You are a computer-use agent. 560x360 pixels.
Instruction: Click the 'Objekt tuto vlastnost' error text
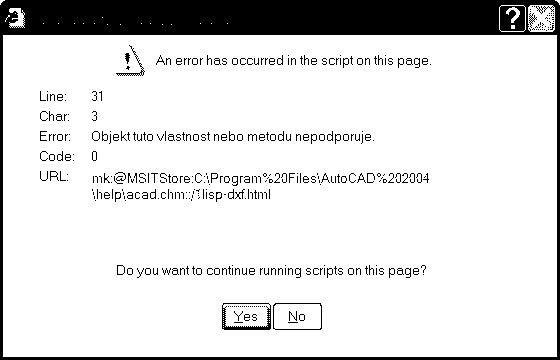point(233,137)
